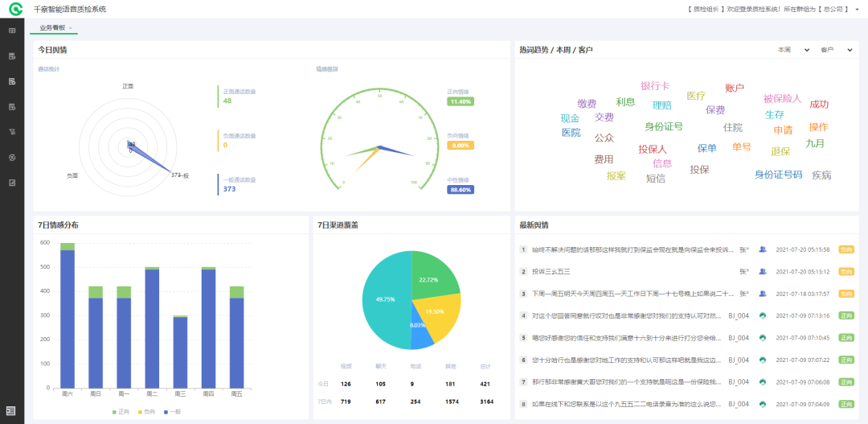
Task: Click the 2021-07-18 03:17:57 timestamp
Action: click(x=803, y=294)
